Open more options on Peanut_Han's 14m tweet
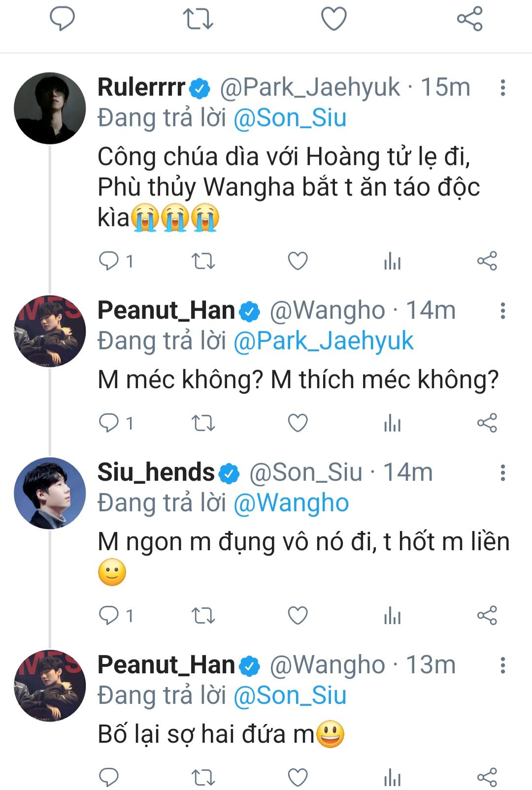The width and height of the screenshot is (532, 790). click(x=502, y=311)
